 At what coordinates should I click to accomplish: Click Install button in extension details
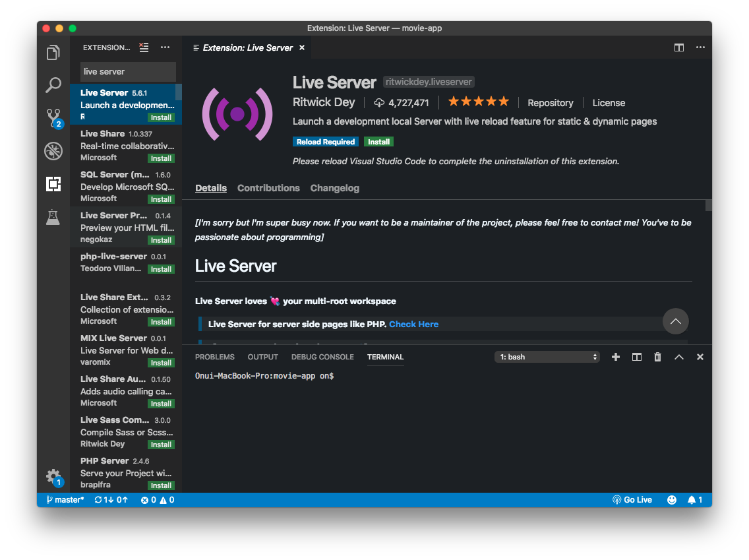coord(379,142)
